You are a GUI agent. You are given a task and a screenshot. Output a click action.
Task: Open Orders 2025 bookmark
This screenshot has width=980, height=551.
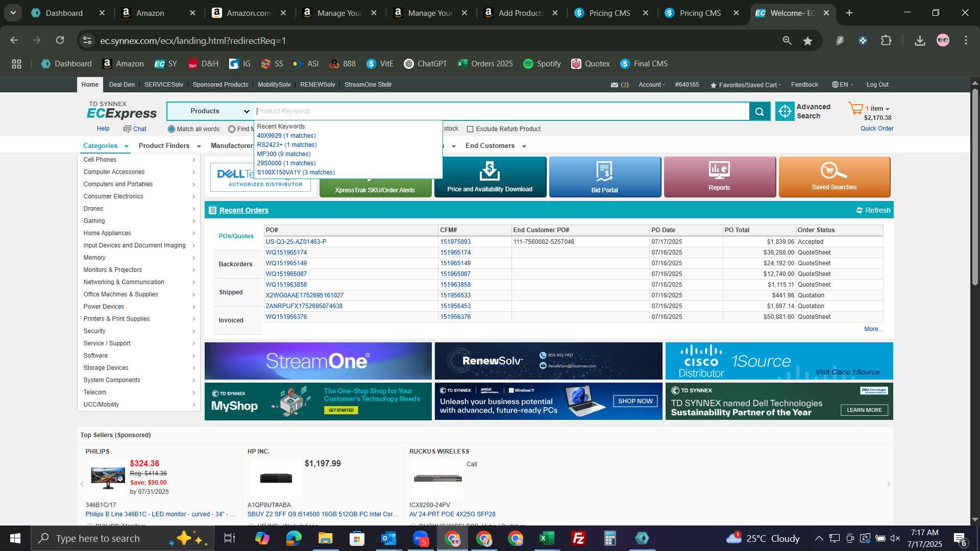click(485, 64)
